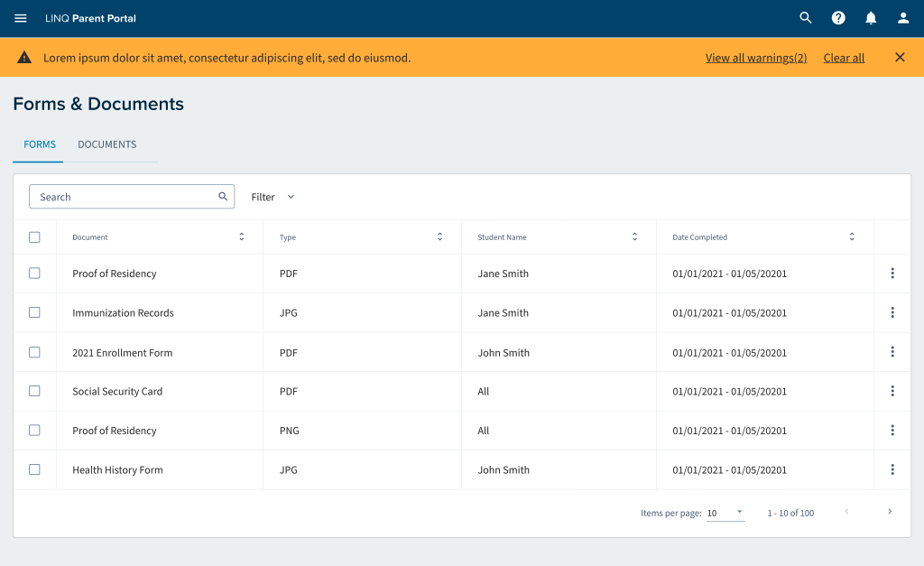Click the magnifier inside the Search field

pos(223,196)
